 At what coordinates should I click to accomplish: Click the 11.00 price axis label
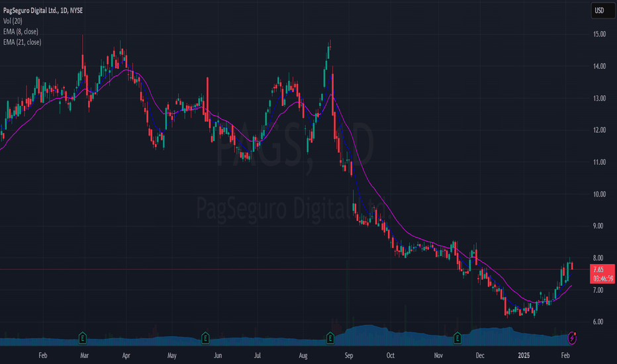tap(599, 161)
